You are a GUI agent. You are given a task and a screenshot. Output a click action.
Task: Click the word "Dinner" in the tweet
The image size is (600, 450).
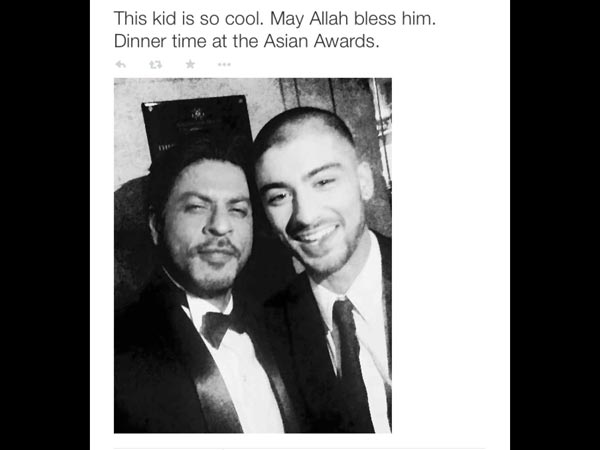[x=140, y=41]
